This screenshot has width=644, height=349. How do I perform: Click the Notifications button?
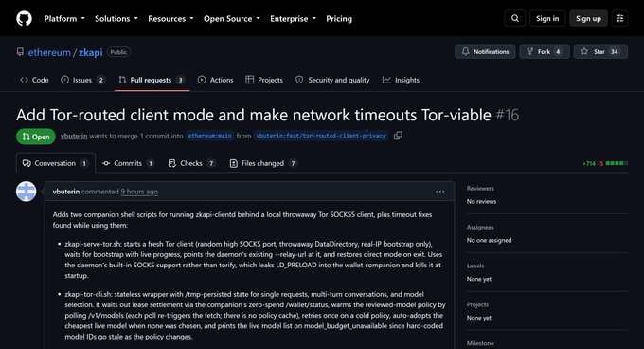[485, 51]
